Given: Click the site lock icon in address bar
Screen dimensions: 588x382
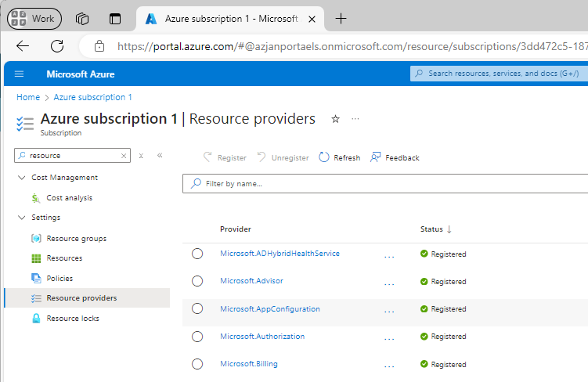Looking at the screenshot, I should [99, 46].
